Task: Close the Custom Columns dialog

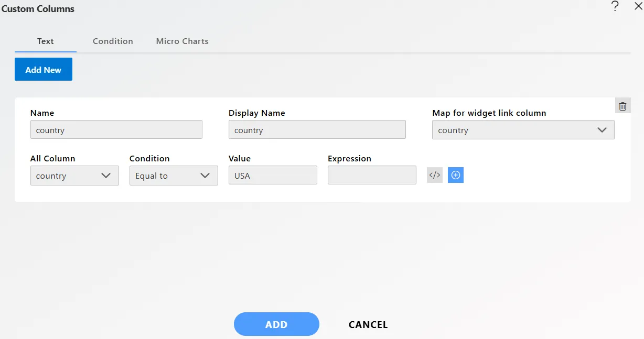Action: pyautogui.click(x=638, y=6)
